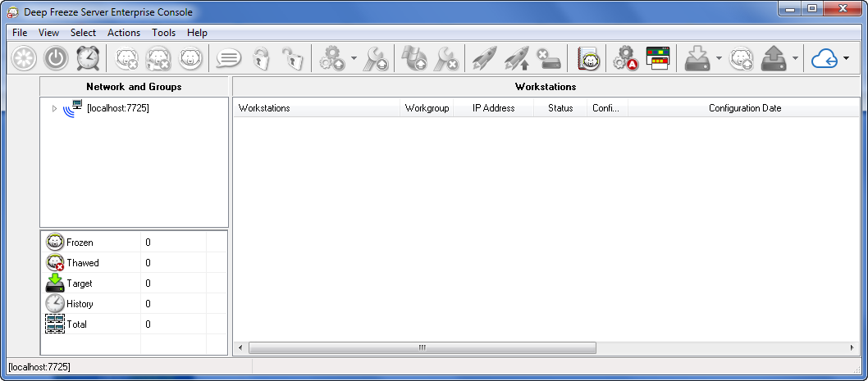868x381 pixels.
Task: Open the Select menu
Action: 83,33
